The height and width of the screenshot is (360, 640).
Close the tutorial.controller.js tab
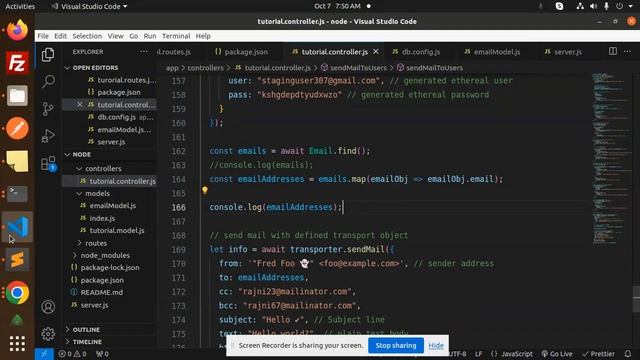(x=376, y=52)
